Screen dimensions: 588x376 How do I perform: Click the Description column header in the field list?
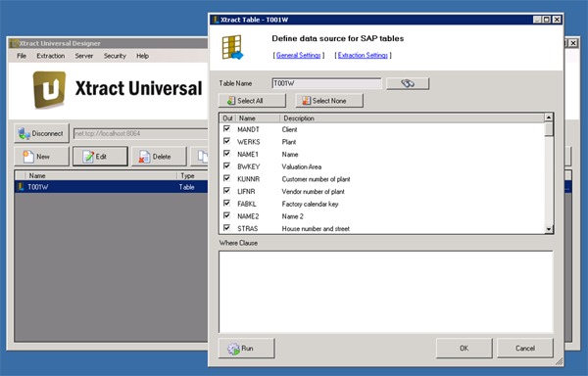point(412,118)
